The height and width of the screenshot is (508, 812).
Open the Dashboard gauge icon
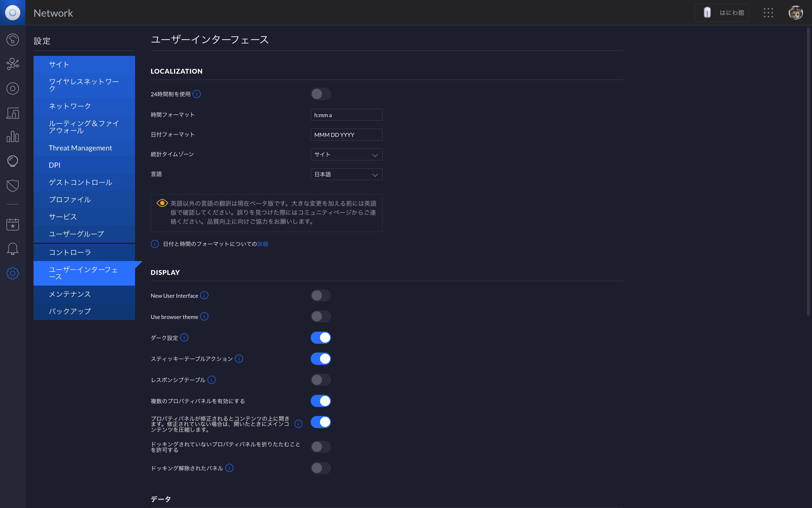tap(12, 40)
